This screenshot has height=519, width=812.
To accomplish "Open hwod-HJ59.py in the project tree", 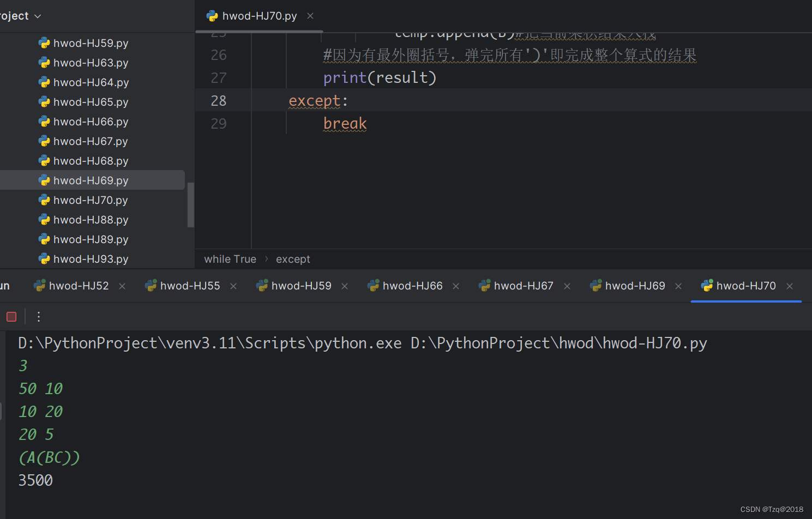I will (91, 43).
